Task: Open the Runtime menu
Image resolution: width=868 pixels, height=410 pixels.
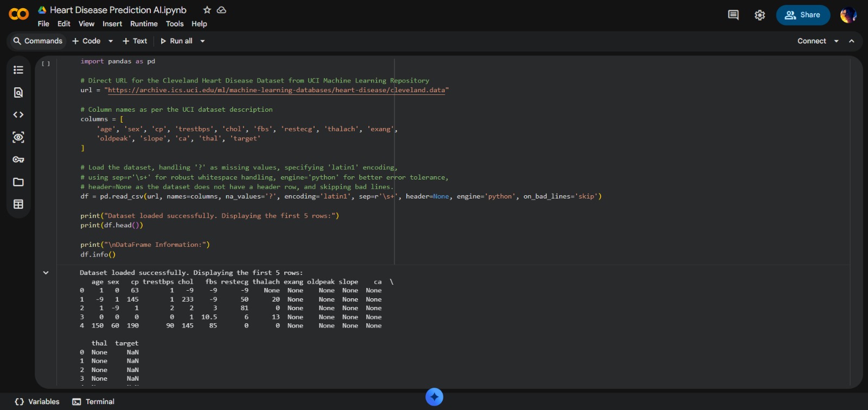Action: point(144,24)
